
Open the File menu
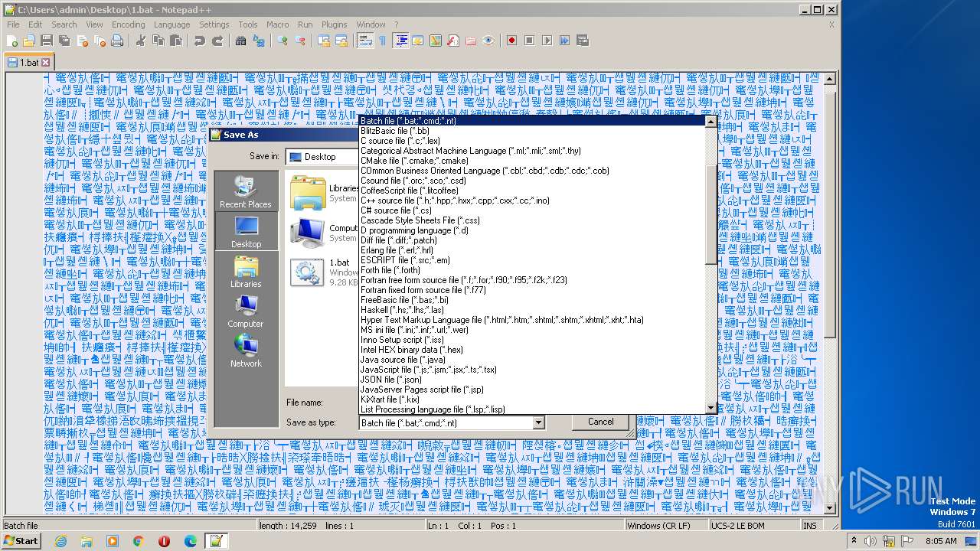click(13, 24)
